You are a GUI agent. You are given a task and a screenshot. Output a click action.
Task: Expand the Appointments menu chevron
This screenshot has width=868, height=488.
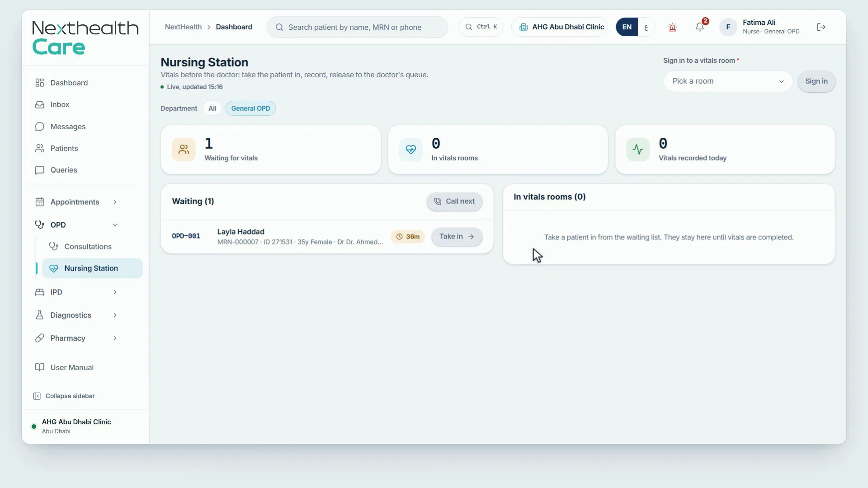115,202
